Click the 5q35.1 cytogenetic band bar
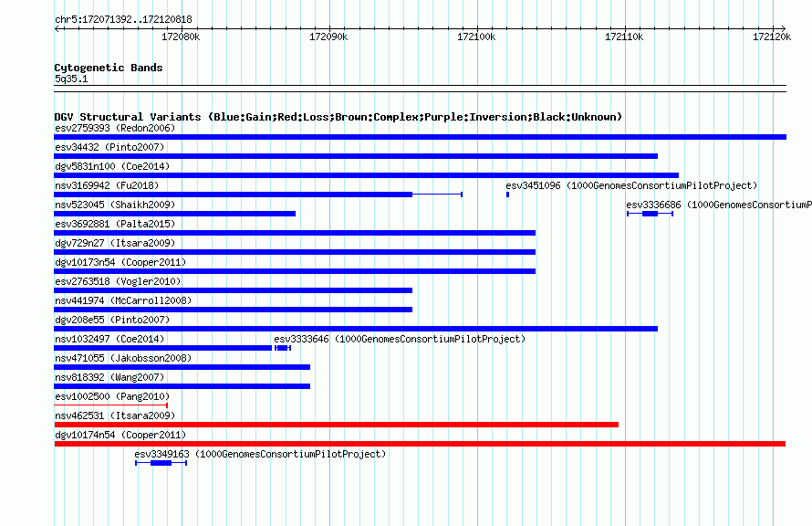 tap(420, 89)
